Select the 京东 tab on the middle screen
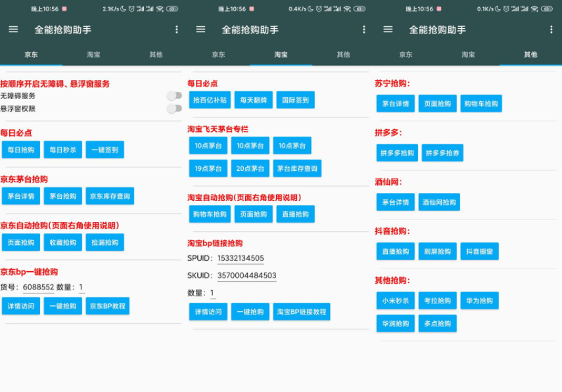 (x=219, y=54)
